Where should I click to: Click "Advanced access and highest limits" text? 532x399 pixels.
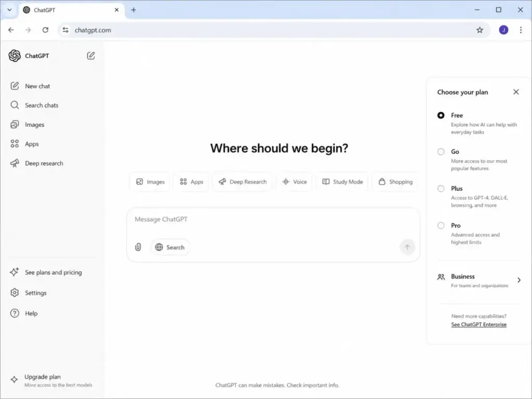click(x=475, y=238)
